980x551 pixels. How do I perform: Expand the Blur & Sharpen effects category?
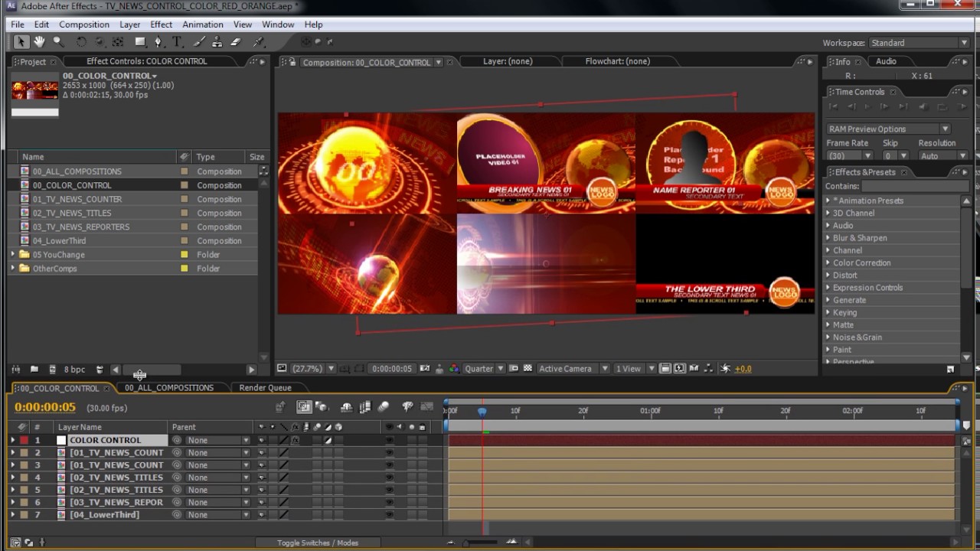point(828,238)
